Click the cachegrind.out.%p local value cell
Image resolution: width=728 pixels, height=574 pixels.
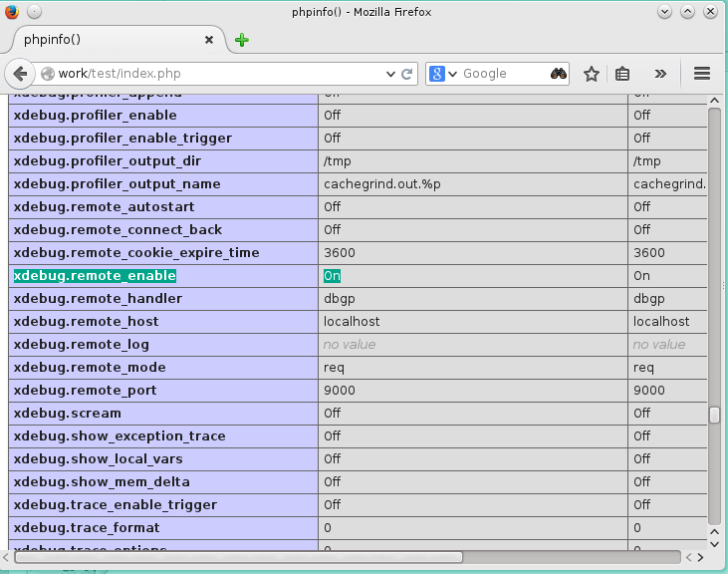tap(382, 184)
